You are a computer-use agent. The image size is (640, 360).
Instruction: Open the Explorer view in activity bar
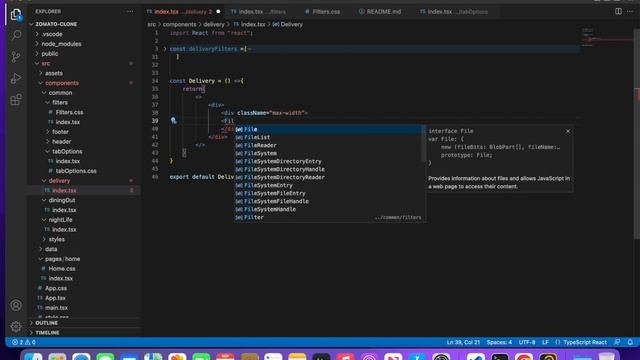(x=16, y=15)
